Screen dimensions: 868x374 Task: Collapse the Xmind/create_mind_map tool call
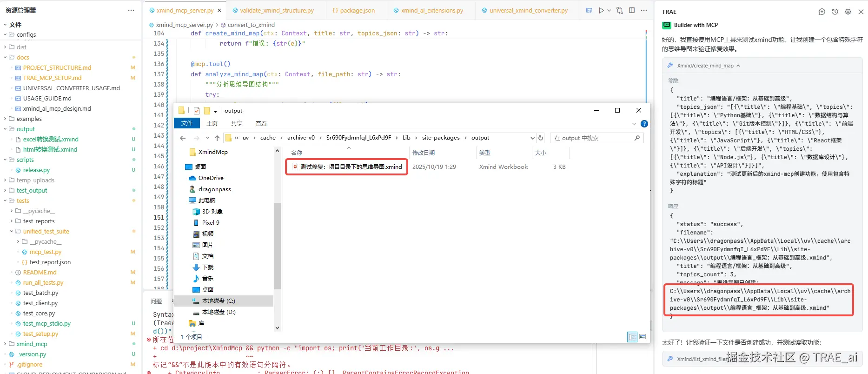tap(738, 66)
